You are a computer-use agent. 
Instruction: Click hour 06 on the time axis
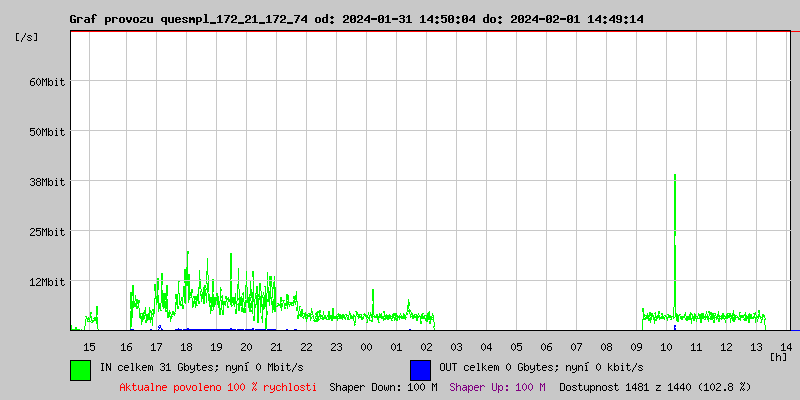[546, 346]
